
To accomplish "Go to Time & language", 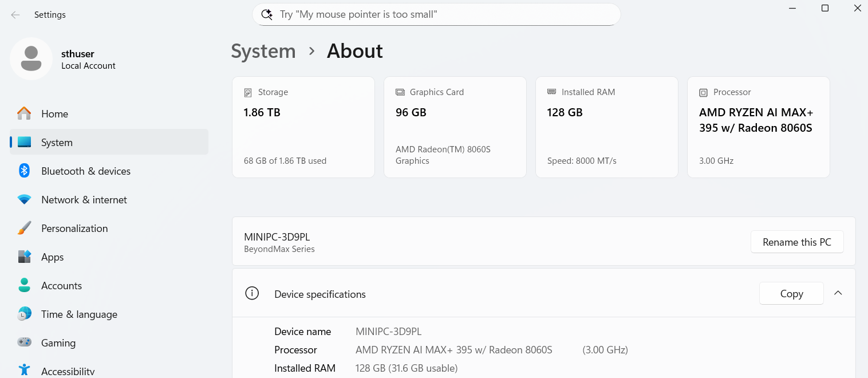I will (109, 314).
